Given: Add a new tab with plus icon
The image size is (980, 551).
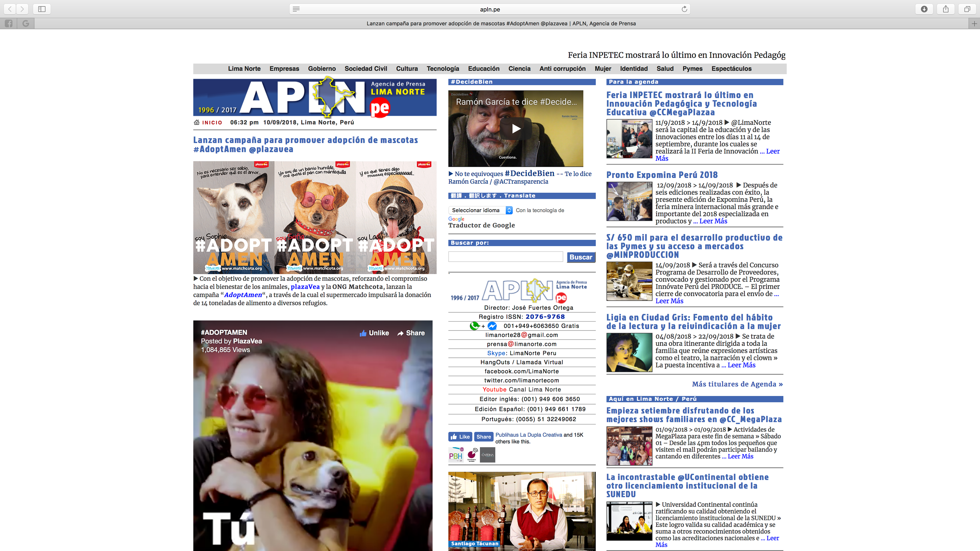Looking at the screenshot, I should [974, 23].
